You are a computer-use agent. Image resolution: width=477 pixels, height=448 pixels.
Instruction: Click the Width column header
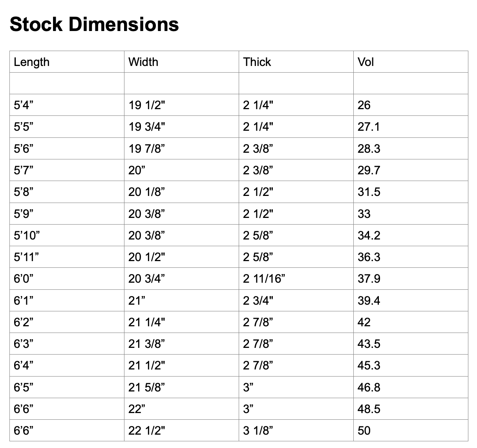coord(143,62)
